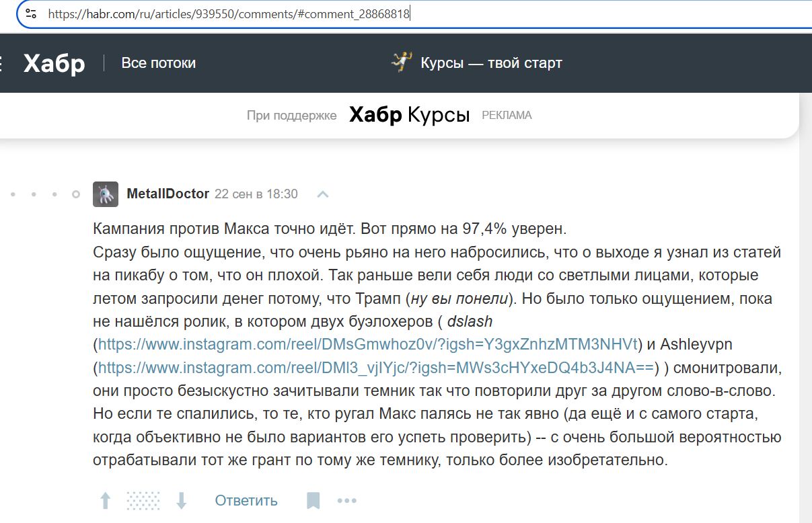
Task: Toggle the bookmark icon for this comment
Action: [313, 501]
